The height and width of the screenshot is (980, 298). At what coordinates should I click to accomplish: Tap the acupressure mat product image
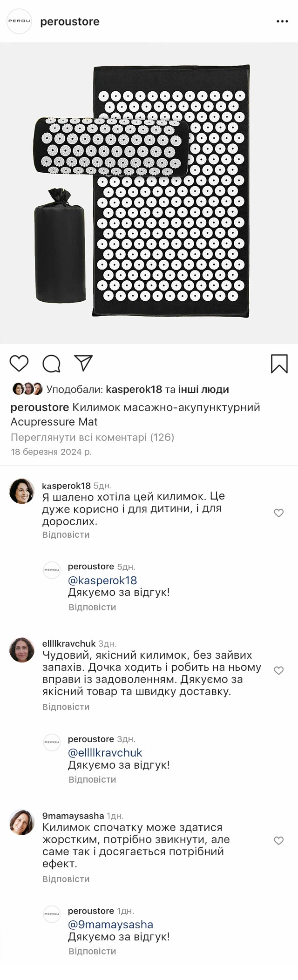pos(149,193)
